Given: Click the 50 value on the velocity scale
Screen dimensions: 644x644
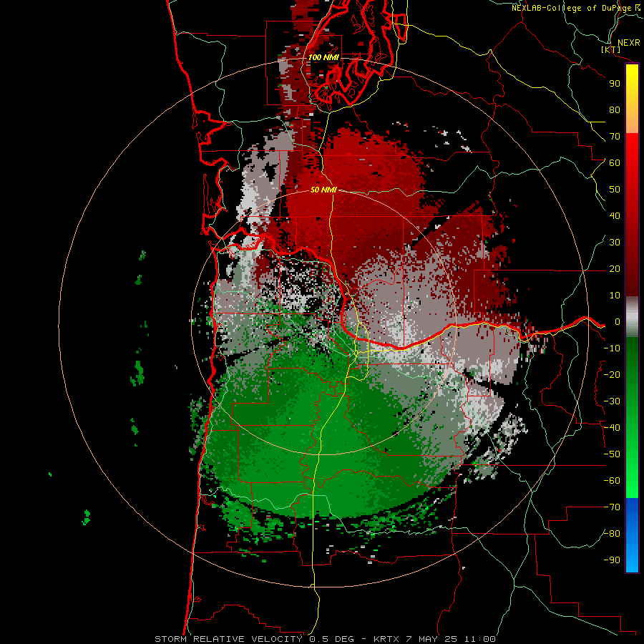Looking at the screenshot, I should tap(615, 190).
